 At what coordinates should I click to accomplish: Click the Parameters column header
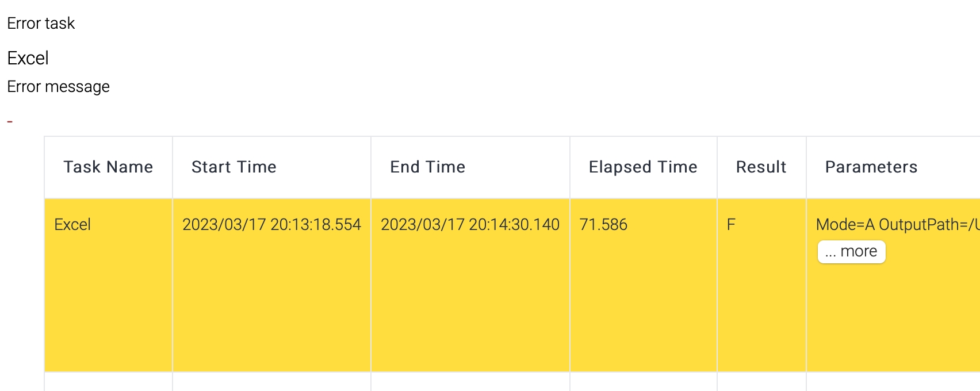[x=871, y=167]
